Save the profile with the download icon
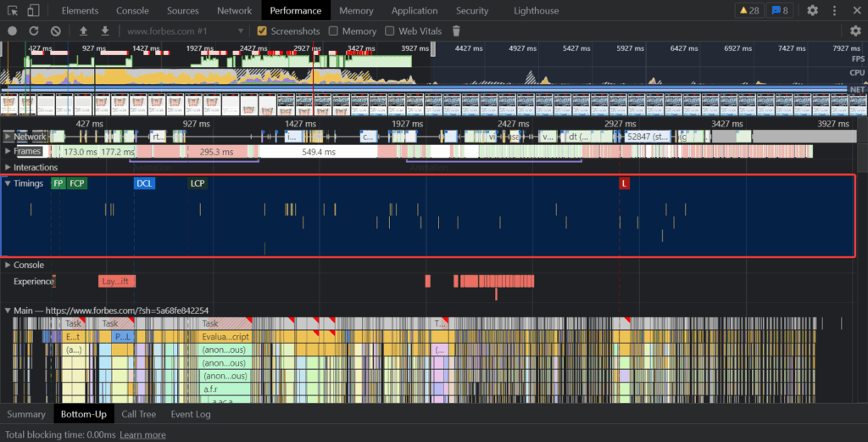This screenshot has height=442, width=868. tap(104, 31)
